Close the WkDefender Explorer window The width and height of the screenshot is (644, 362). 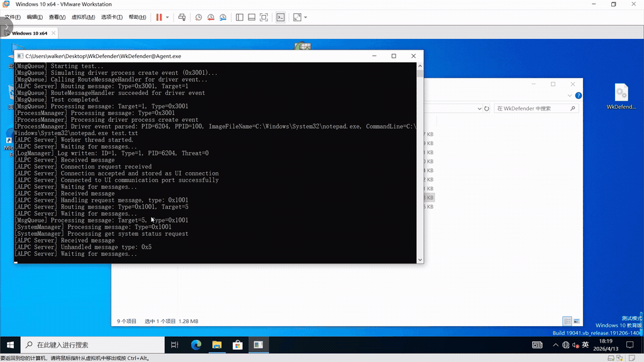click(573, 84)
